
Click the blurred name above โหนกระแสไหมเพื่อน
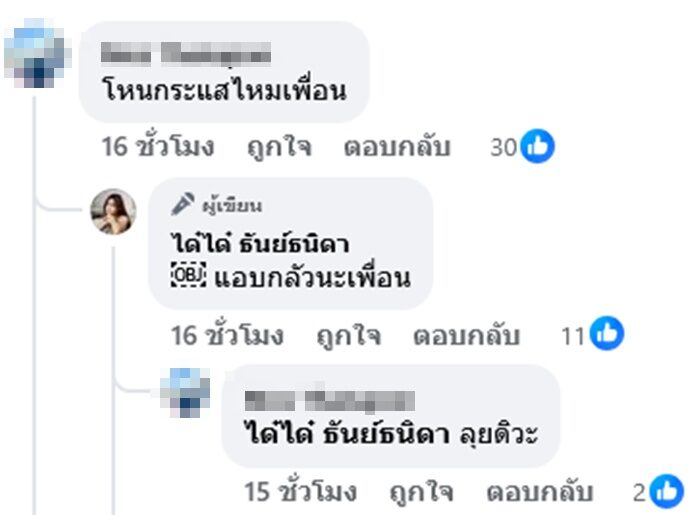pos(186,54)
